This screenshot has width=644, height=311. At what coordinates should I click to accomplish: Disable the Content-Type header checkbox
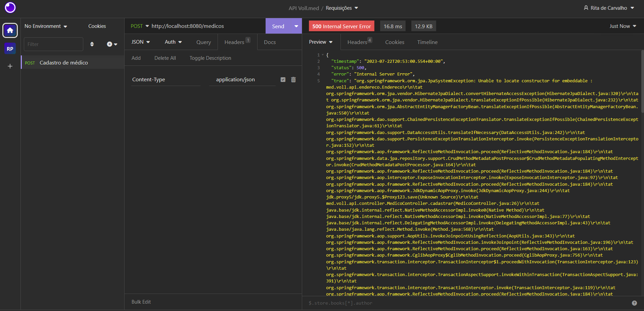(283, 80)
